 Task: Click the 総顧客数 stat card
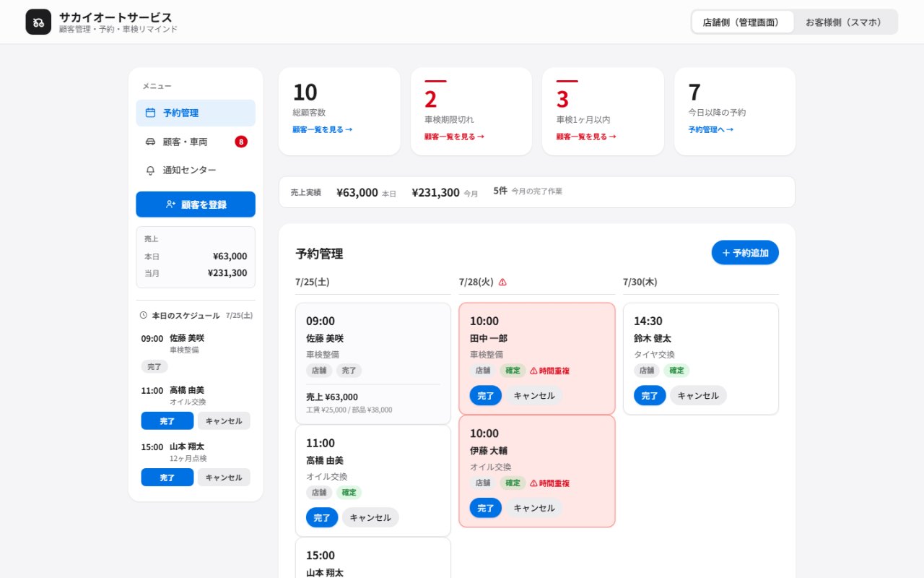pyautogui.click(x=339, y=111)
